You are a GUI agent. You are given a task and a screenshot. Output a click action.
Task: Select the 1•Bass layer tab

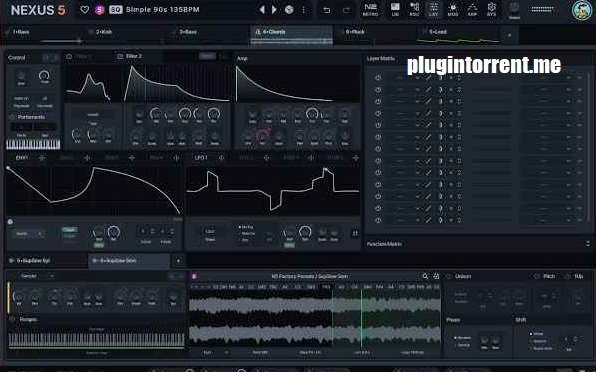click(x=43, y=35)
